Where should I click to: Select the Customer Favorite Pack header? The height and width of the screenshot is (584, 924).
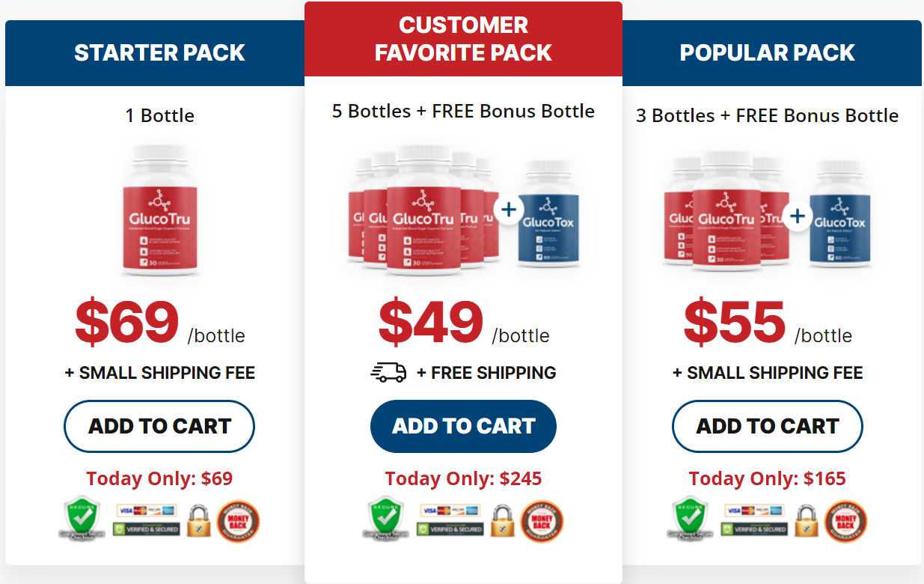pyautogui.click(x=463, y=40)
